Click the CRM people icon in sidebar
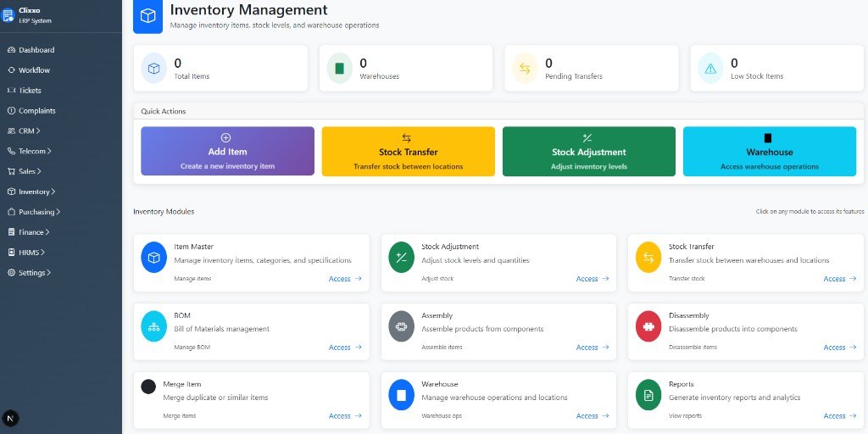This screenshot has width=868, height=434. 11,131
